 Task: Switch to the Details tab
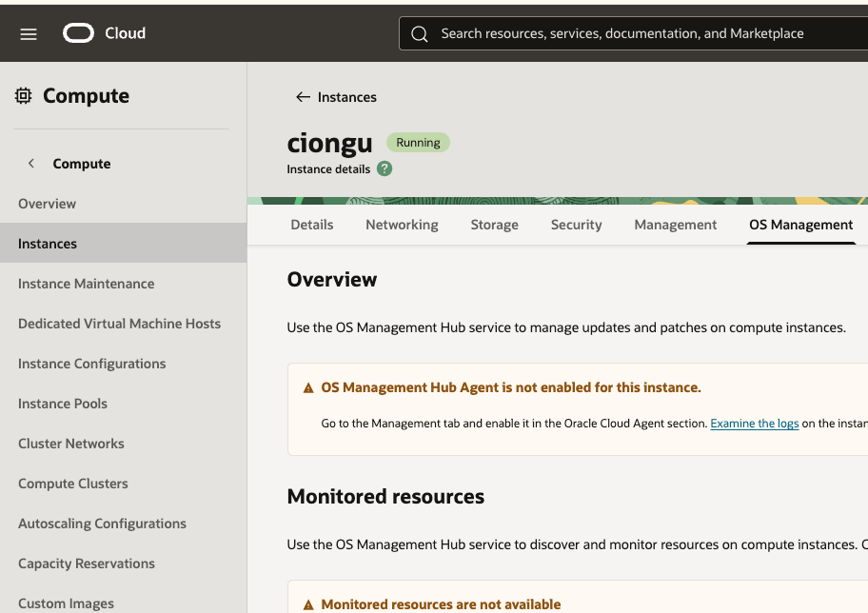(x=311, y=225)
